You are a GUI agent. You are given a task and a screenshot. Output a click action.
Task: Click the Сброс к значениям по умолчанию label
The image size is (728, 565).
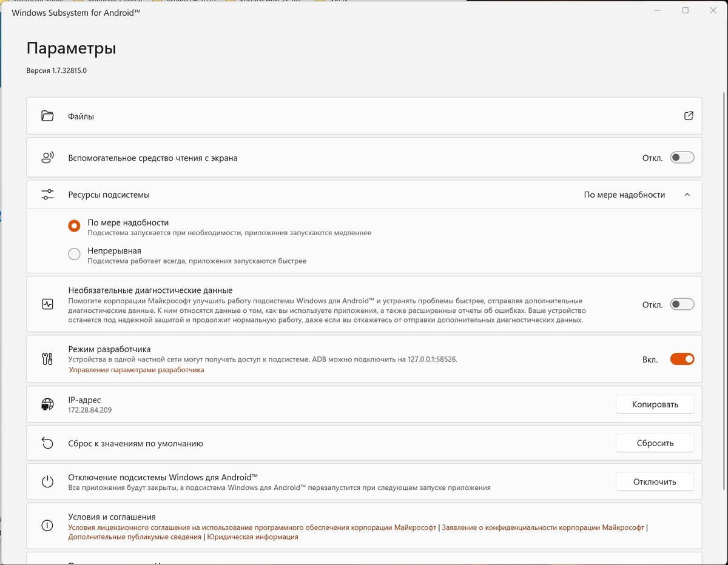tap(135, 444)
